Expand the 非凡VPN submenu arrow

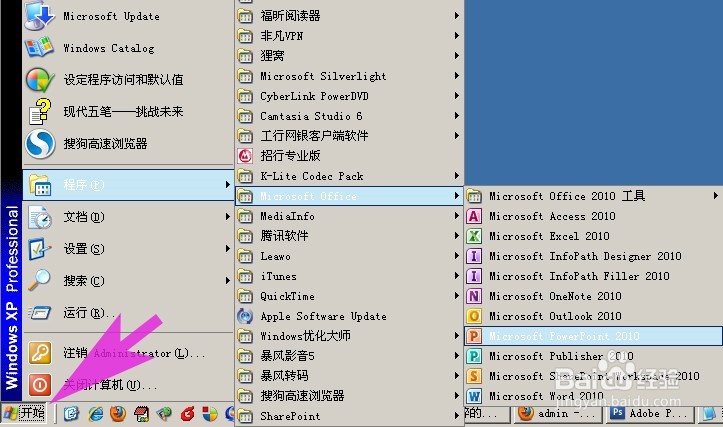coord(456,36)
